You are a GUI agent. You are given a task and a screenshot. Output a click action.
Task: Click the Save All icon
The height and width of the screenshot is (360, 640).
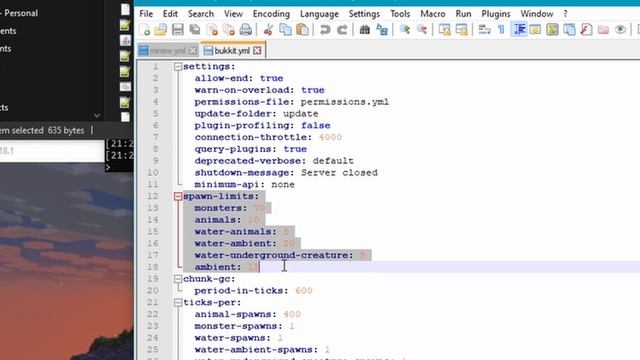pyautogui.click(x=195, y=29)
